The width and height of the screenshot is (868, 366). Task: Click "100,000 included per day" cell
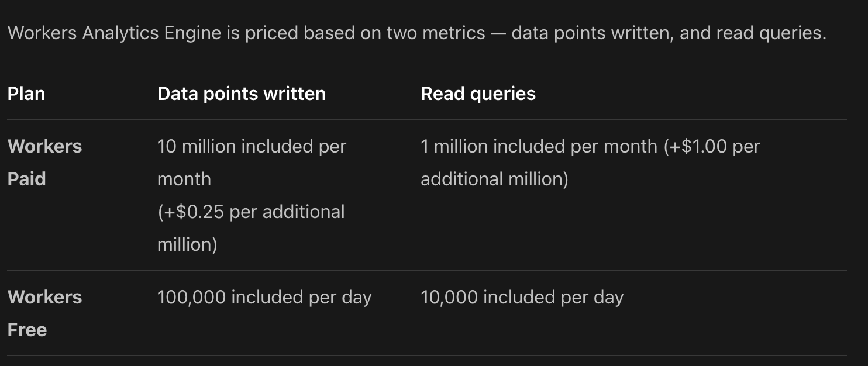(264, 297)
